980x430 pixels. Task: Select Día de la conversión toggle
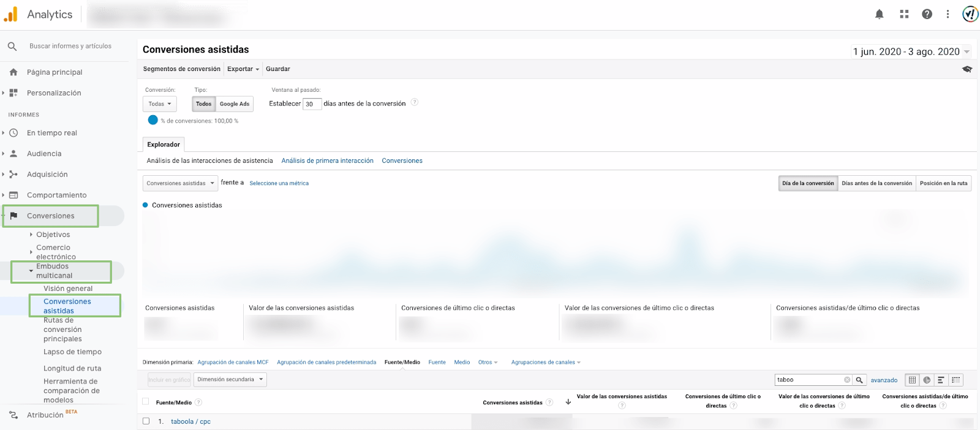[808, 183]
